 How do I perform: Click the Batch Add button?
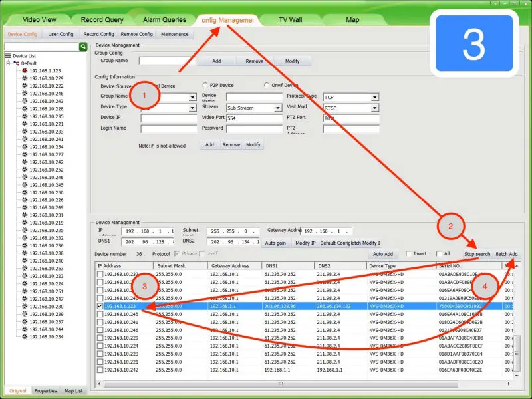[507, 254]
